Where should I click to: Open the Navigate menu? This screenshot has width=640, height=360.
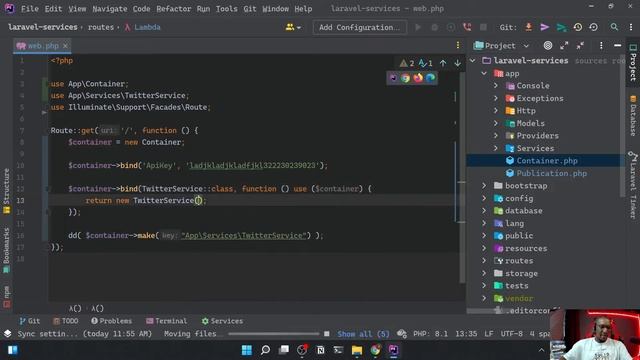pos(109,9)
